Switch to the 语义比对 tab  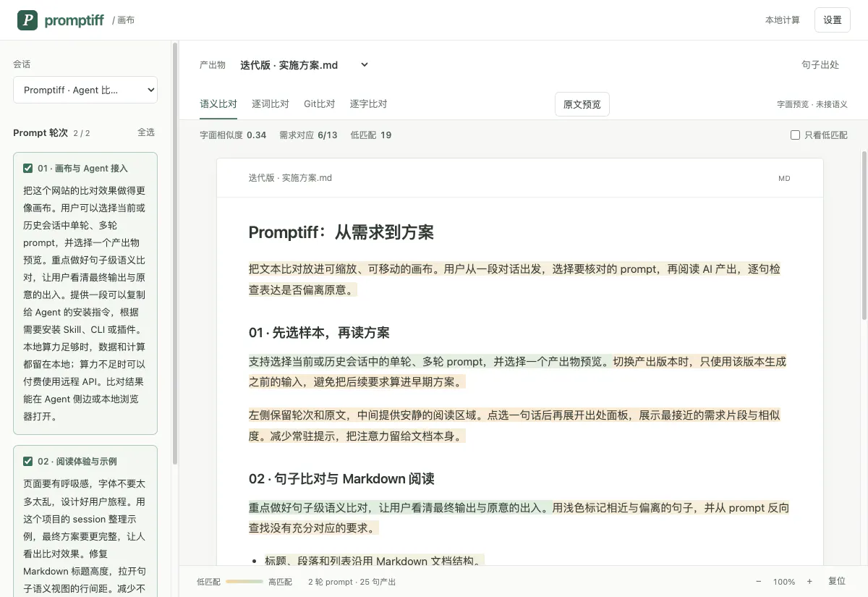[x=218, y=104]
